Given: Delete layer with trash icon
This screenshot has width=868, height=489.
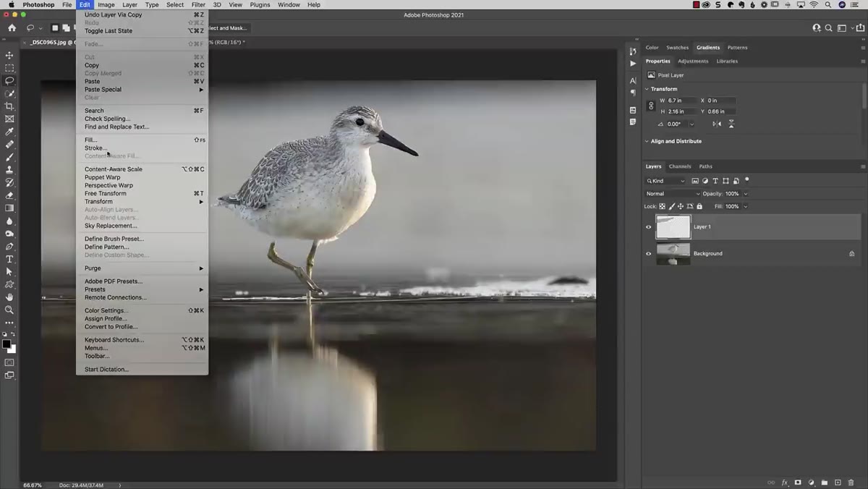Looking at the screenshot, I should pos(851,482).
